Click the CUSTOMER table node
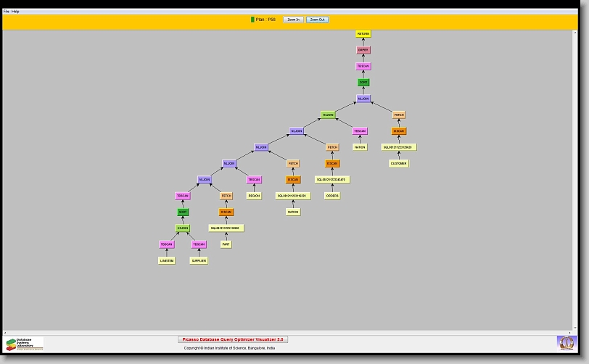Image resolution: width=589 pixels, height=364 pixels. click(x=399, y=163)
